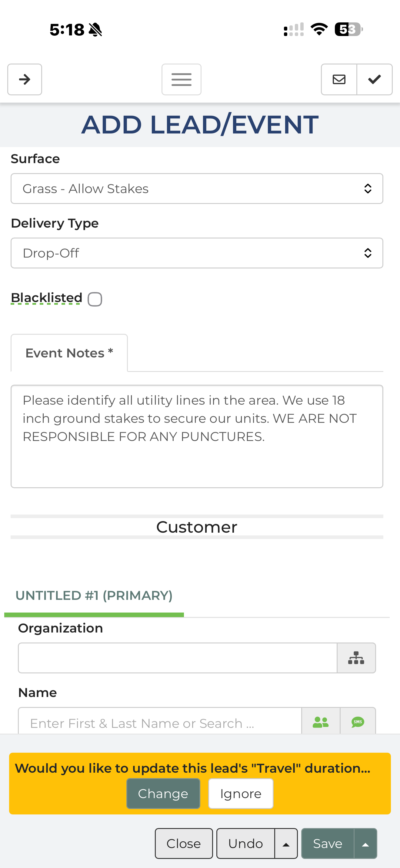Select the Event Notes tab
Viewport: 400px width, 868px height.
(x=69, y=353)
